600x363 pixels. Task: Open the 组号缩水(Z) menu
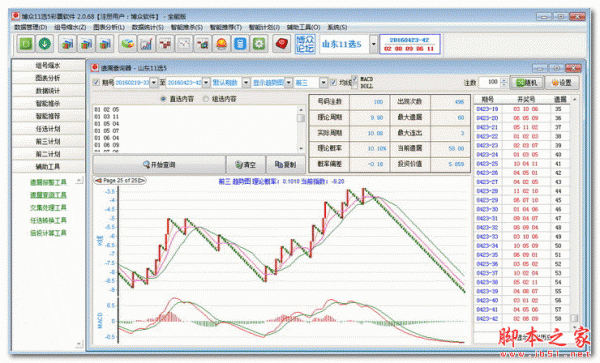[x=70, y=28]
